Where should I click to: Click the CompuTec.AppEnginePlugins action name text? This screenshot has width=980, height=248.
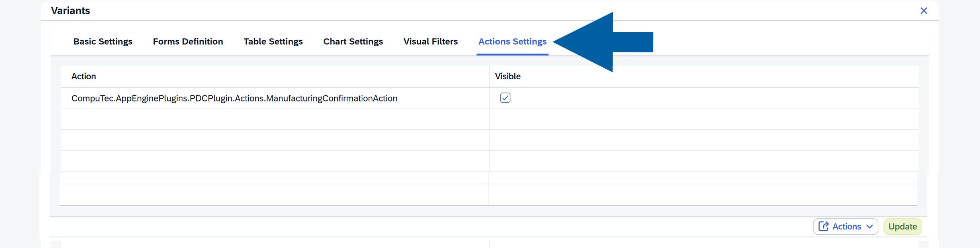tap(234, 97)
